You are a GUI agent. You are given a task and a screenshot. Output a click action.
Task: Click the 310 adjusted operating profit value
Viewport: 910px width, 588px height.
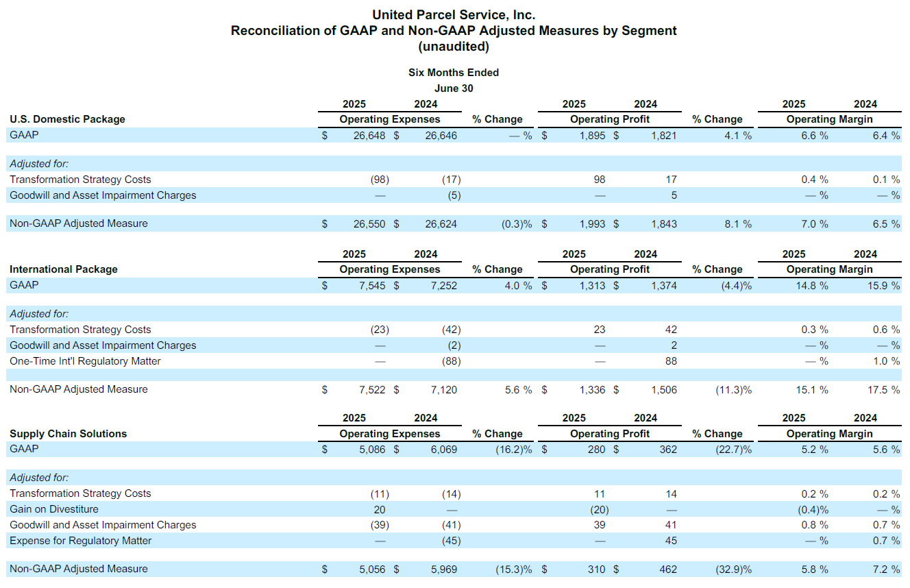pos(597,569)
